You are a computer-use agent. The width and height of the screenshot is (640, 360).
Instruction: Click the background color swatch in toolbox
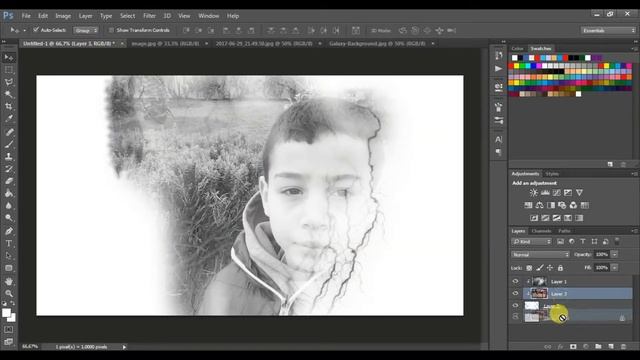[12, 318]
